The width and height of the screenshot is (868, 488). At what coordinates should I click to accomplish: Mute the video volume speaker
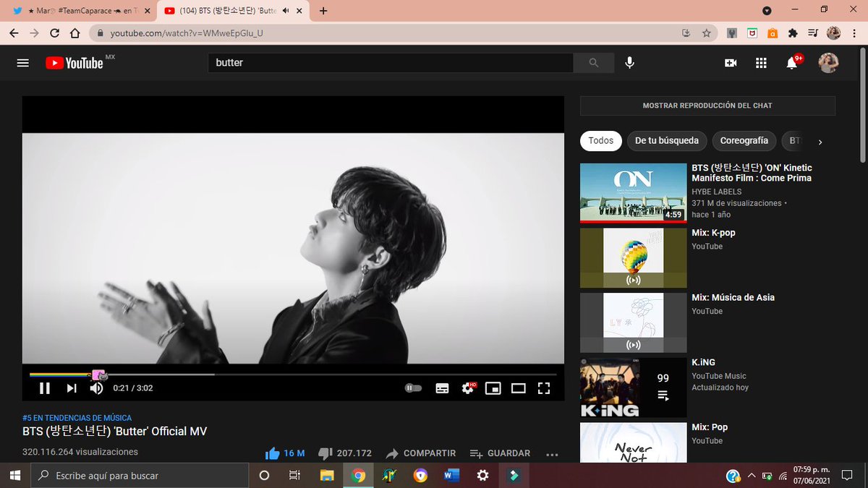[96, 388]
